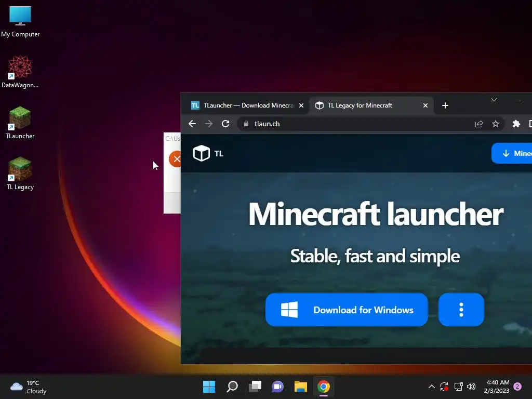This screenshot has height=399, width=532.
Task: Open a new Chrome tab
Action: tap(445, 105)
